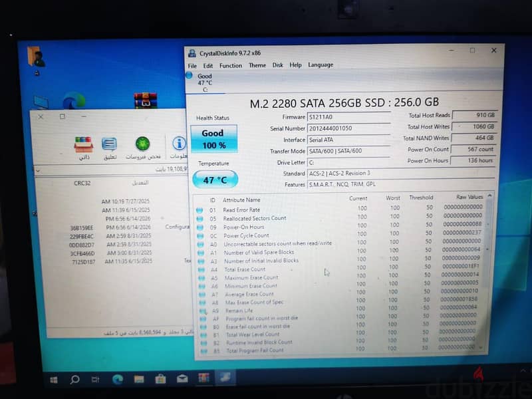The width and height of the screenshot is (532, 399).
Task: Click the Power On Count value 567 count
Action: [x=473, y=149]
